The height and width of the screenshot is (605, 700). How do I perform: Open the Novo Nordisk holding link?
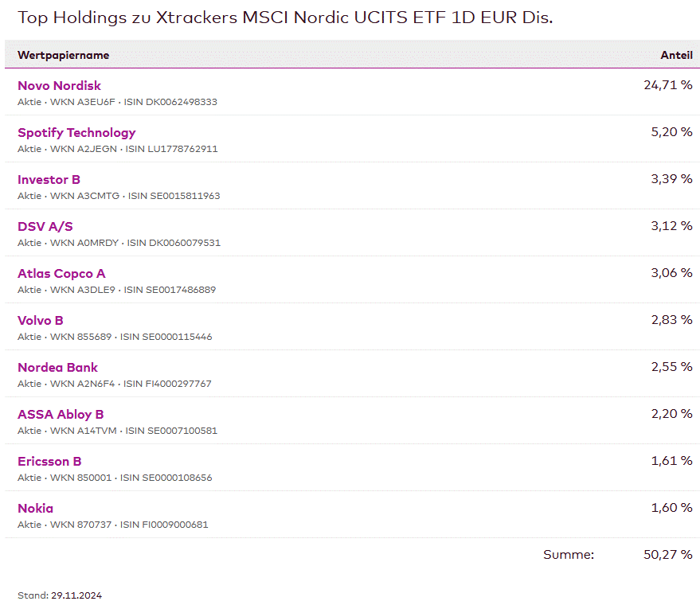coord(59,85)
